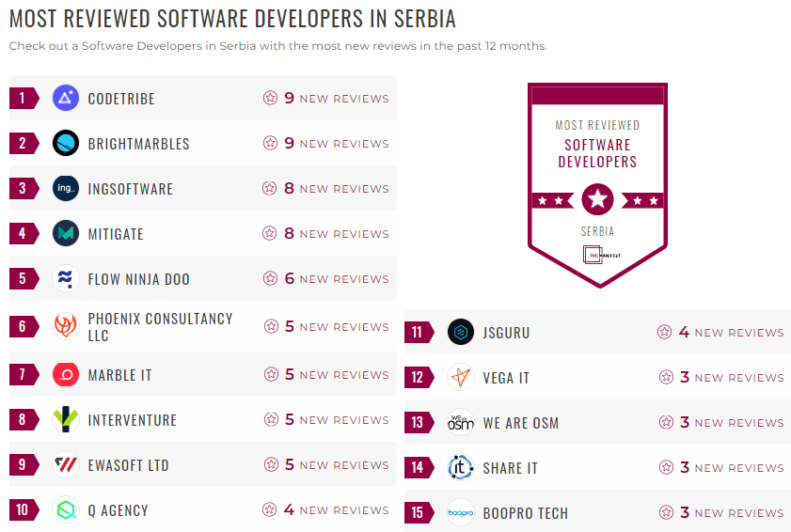
Task: Open Boopro Tech company profile
Action: [x=525, y=513]
